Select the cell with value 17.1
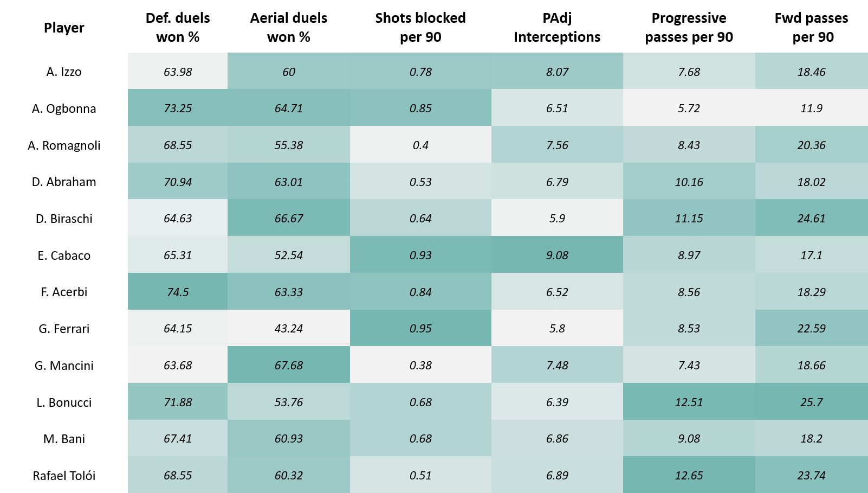868x493 pixels. click(811, 255)
